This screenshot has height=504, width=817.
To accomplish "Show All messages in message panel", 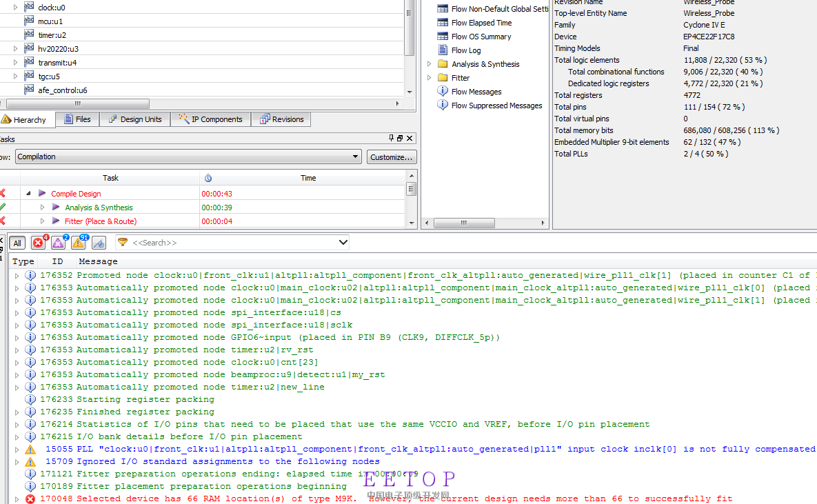I will pos(17,243).
